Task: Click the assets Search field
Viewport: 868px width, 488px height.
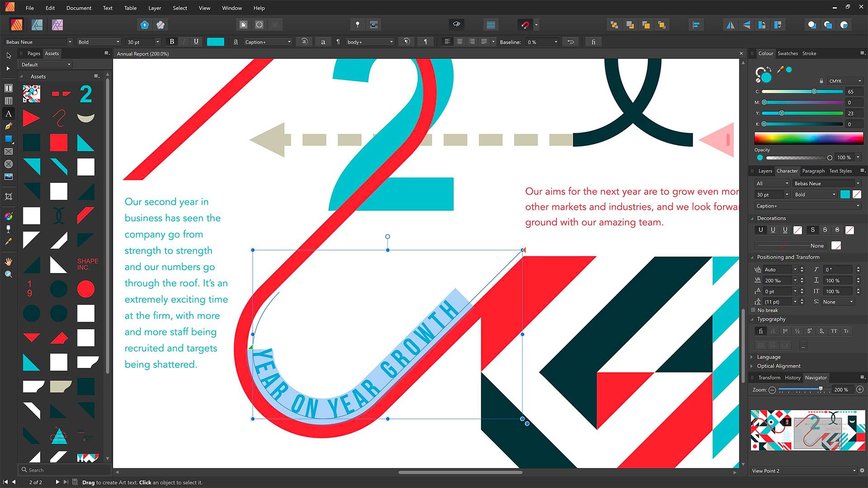Action: click(x=63, y=469)
